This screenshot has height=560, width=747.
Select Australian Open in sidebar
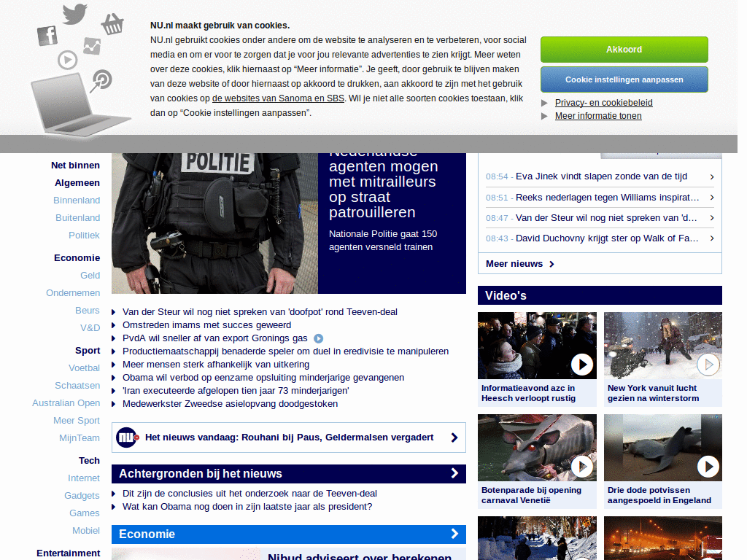tap(66, 403)
